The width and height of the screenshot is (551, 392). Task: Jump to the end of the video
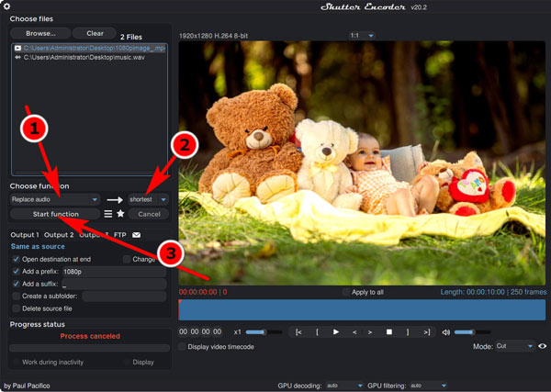click(x=427, y=332)
